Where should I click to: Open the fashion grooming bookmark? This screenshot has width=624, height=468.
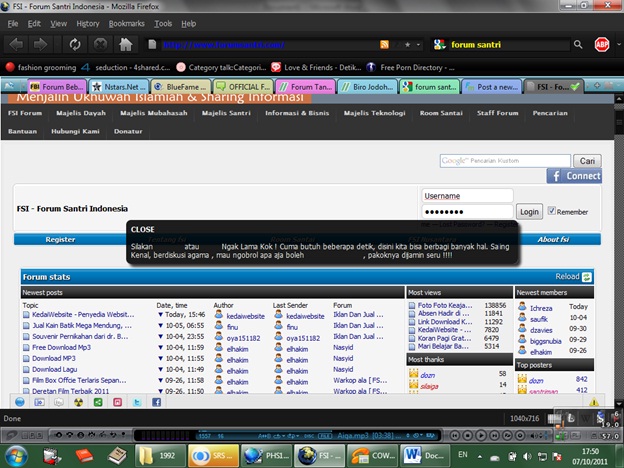[x=41, y=67]
